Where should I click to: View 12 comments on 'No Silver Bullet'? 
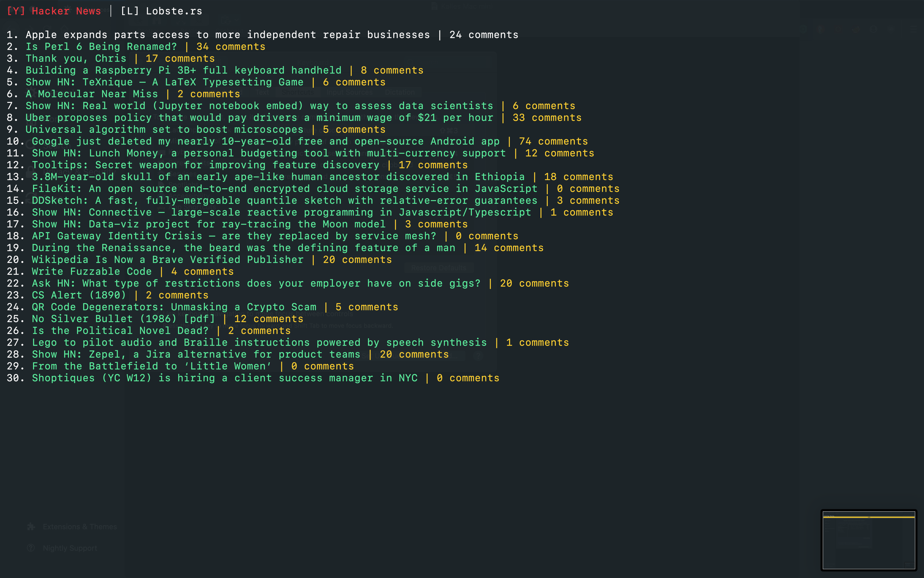click(x=269, y=319)
